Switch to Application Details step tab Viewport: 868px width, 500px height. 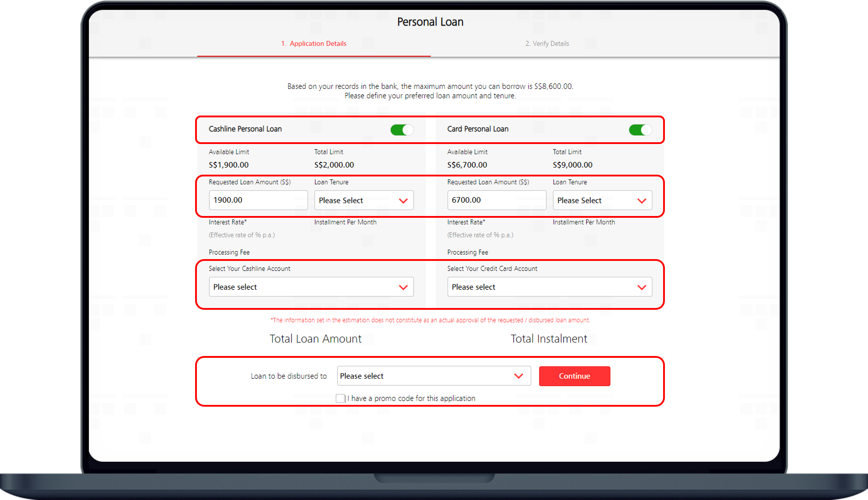(x=314, y=44)
